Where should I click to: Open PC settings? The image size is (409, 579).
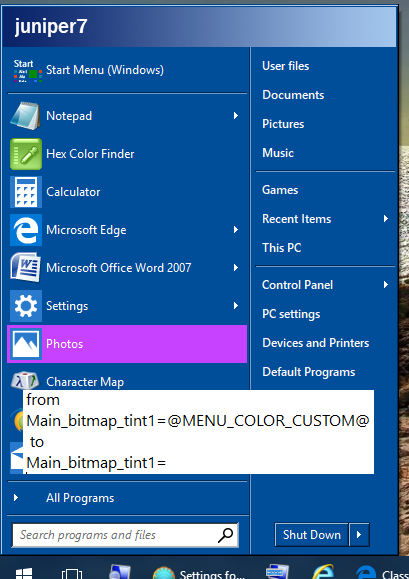coord(291,314)
